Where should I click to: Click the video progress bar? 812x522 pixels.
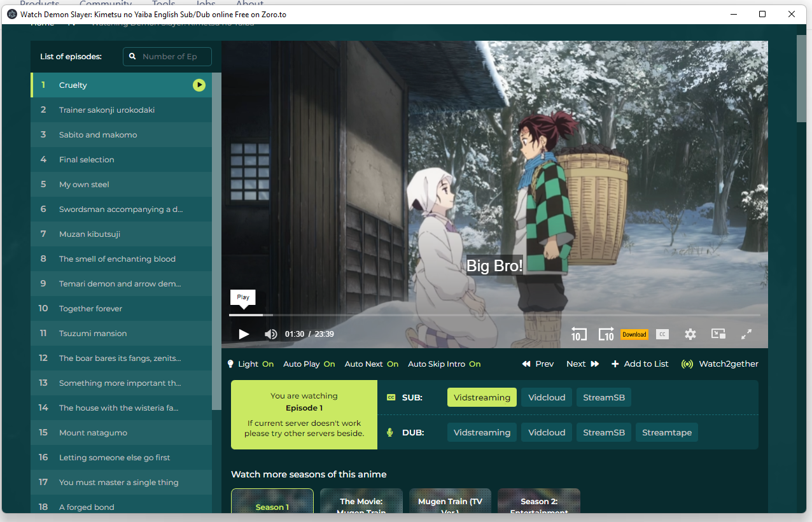(x=494, y=315)
